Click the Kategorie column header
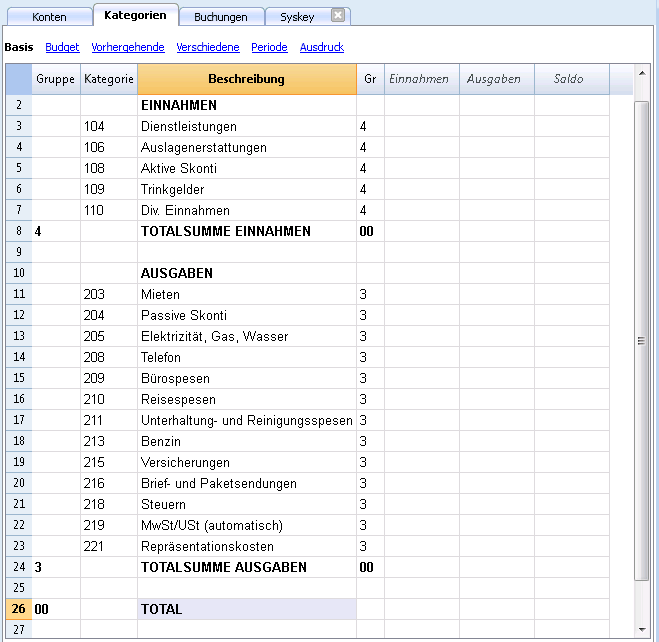659x642 pixels. 109,79
